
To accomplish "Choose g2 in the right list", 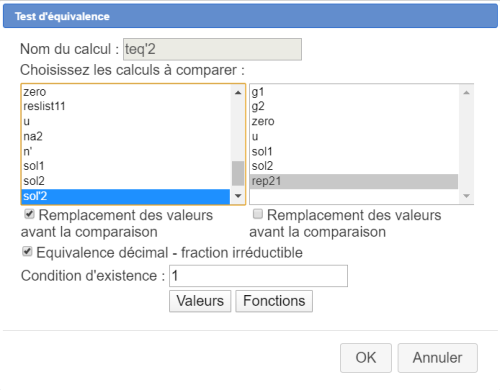I will point(354,106).
